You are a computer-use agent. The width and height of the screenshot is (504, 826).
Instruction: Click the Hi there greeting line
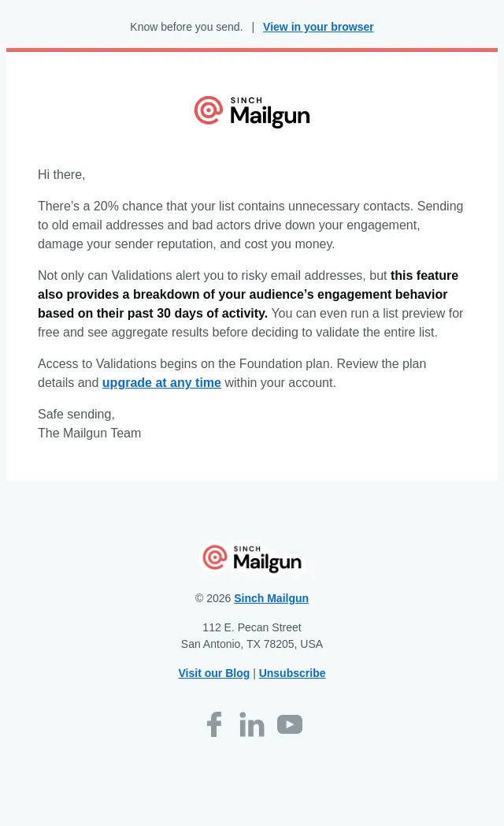coord(61,174)
